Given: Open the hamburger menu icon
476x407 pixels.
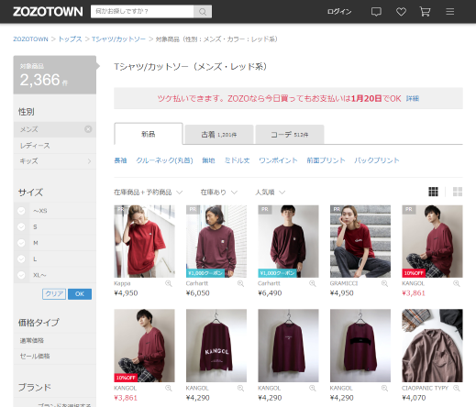Looking at the screenshot, I should pyautogui.click(x=450, y=12).
